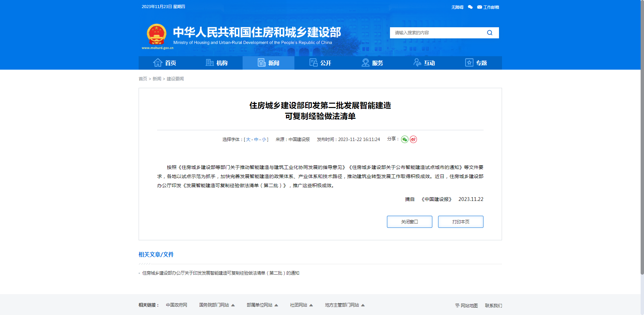Click breadcrumb link 新闻
This screenshot has height=315, width=644.
click(157, 79)
